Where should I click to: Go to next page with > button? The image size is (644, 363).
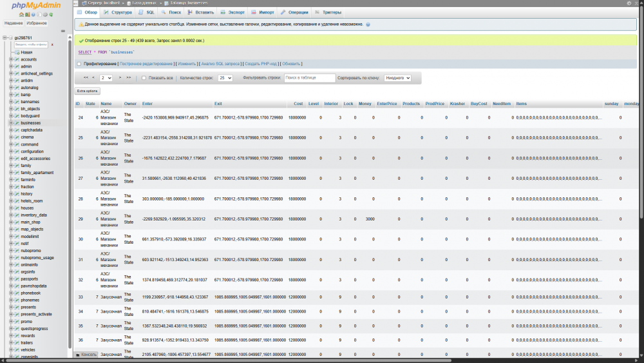pos(120,78)
